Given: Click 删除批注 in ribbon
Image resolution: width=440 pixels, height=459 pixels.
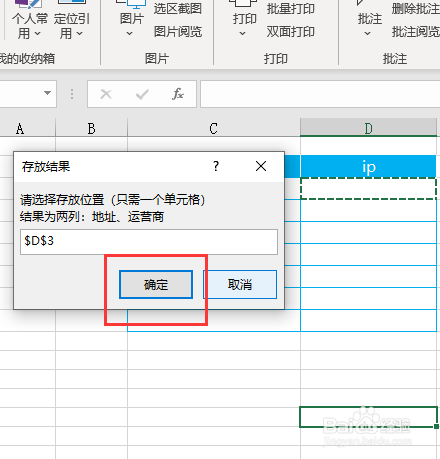Looking at the screenshot, I should pyautogui.click(x=415, y=9).
